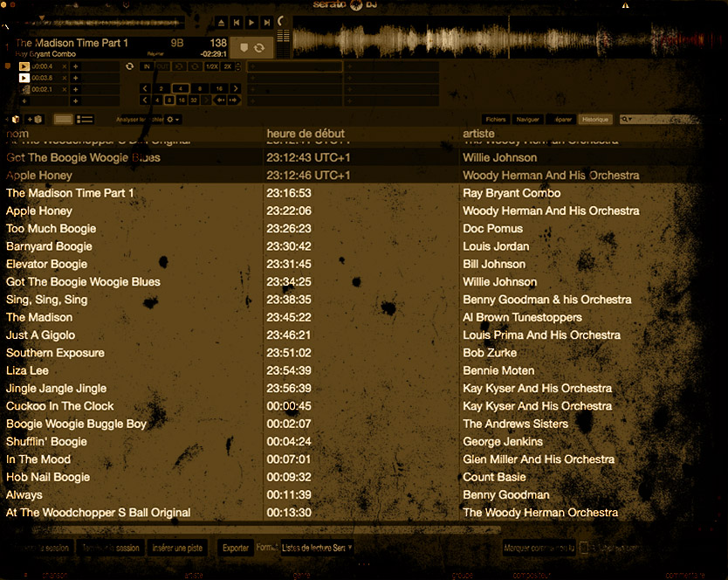Viewport: 728px width, 580px height.
Task: Click the loop slot stepper arrows
Action: point(238,66)
